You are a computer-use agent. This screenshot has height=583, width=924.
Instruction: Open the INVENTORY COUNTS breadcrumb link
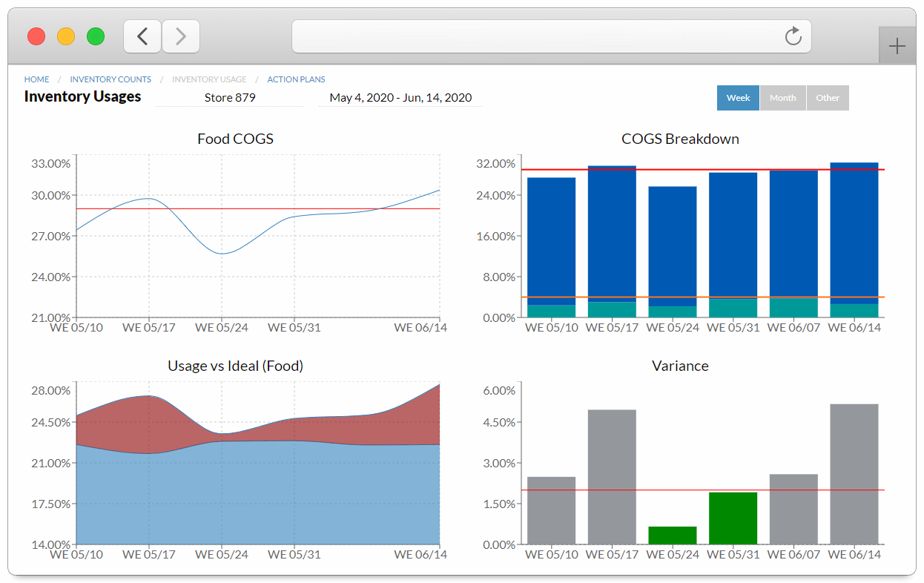tap(110, 79)
